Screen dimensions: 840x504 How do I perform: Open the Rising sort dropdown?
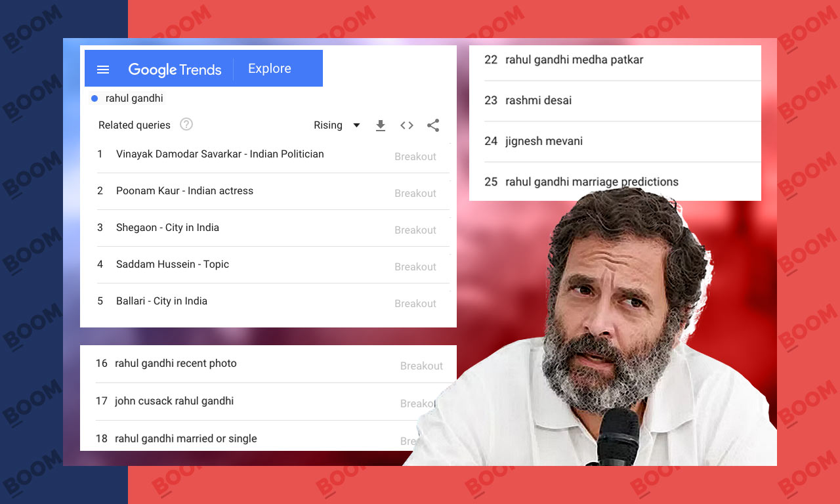[337, 125]
